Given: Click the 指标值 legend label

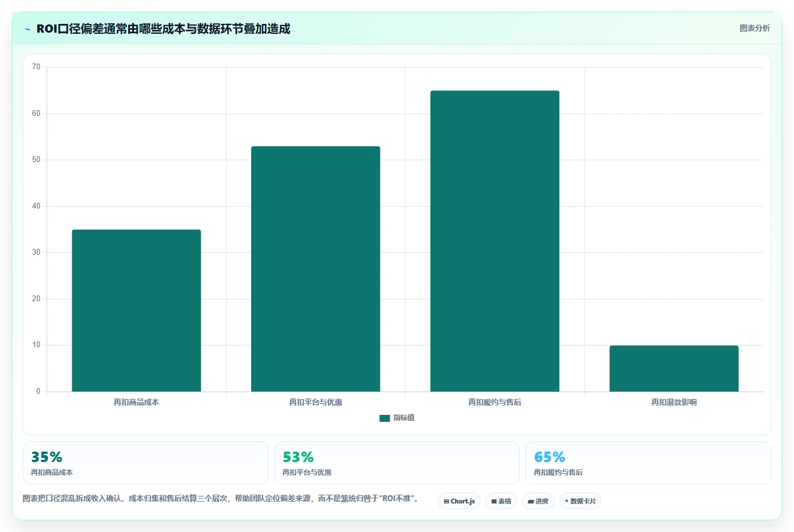Looking at the screenshot, I should [x=404, y=418].
